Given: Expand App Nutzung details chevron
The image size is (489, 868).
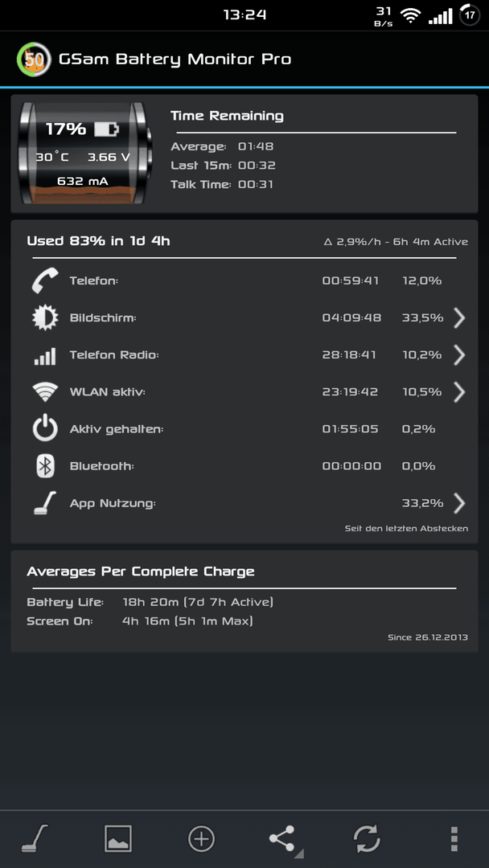Looking at the screenshot, I should click(x=459, y=503).
